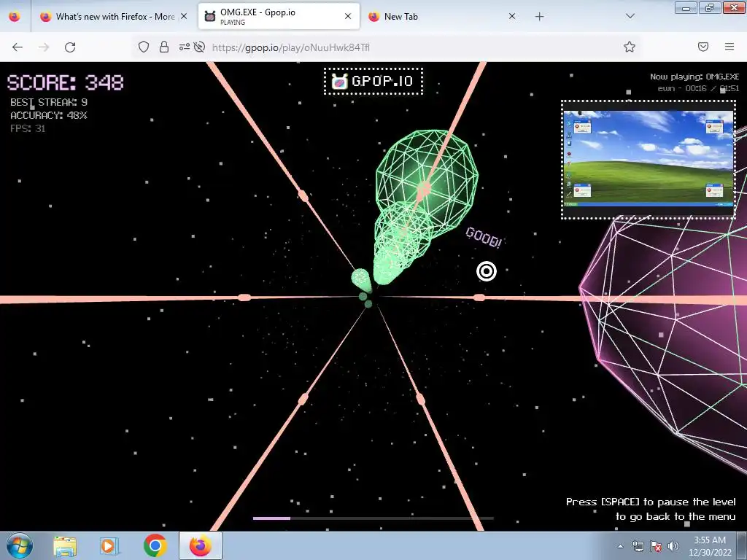Click the Firefox View pinned icon
747x560 pixels.
(15, 16)
